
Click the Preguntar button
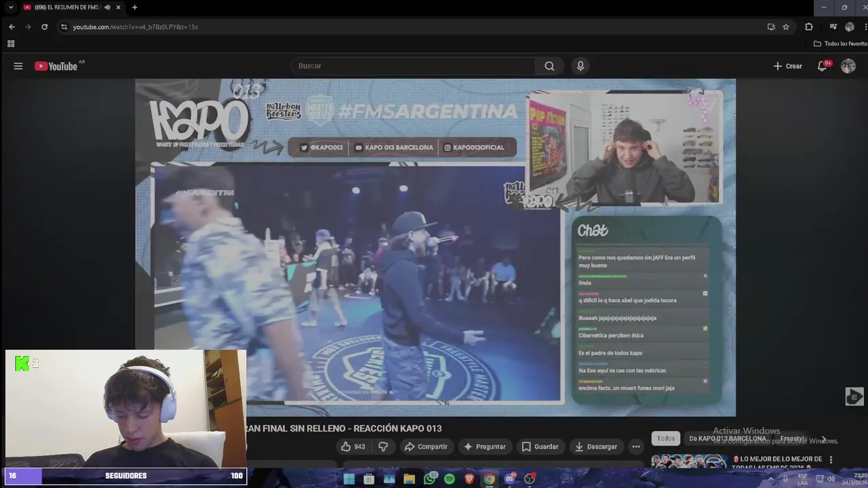(x=484, y=447)
